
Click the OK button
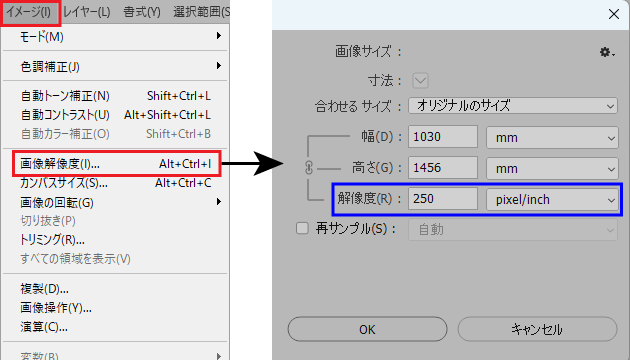coord(367,329)
